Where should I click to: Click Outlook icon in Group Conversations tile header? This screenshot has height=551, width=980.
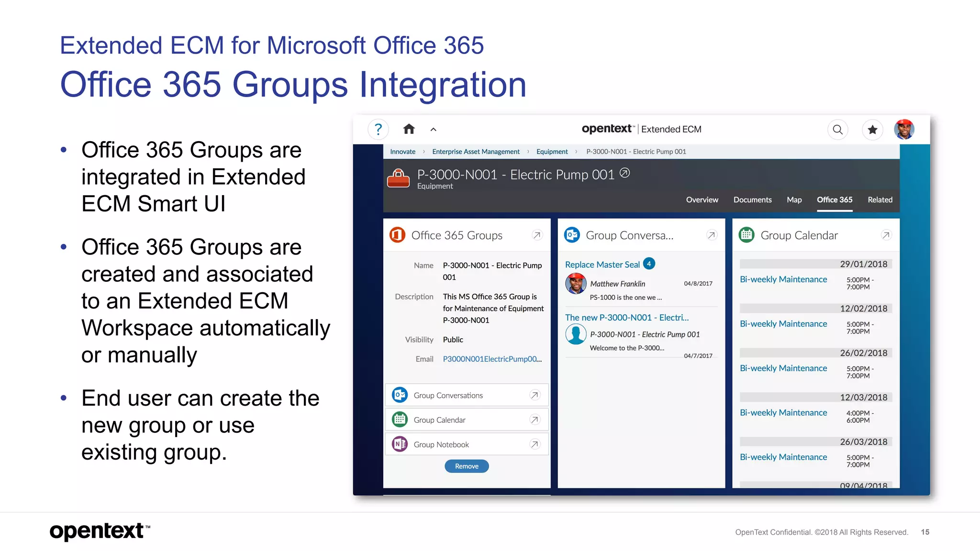pos(572,235)
